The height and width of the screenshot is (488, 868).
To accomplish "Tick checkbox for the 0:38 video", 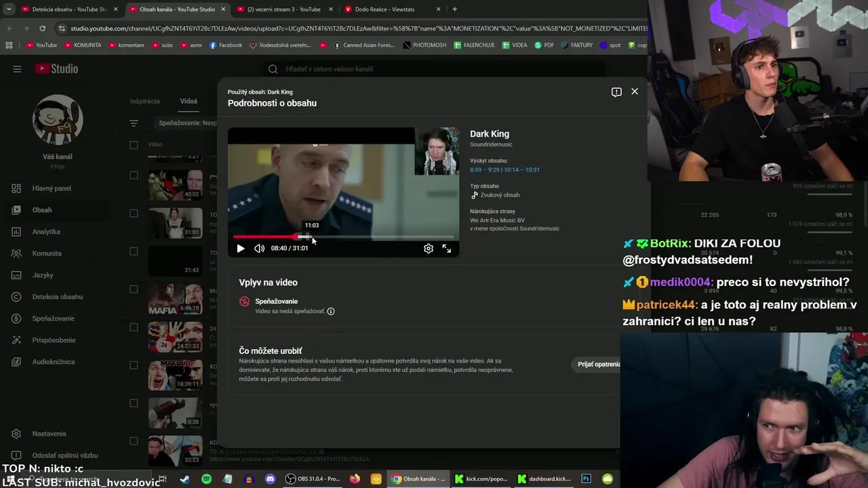I will pos(134,403).
